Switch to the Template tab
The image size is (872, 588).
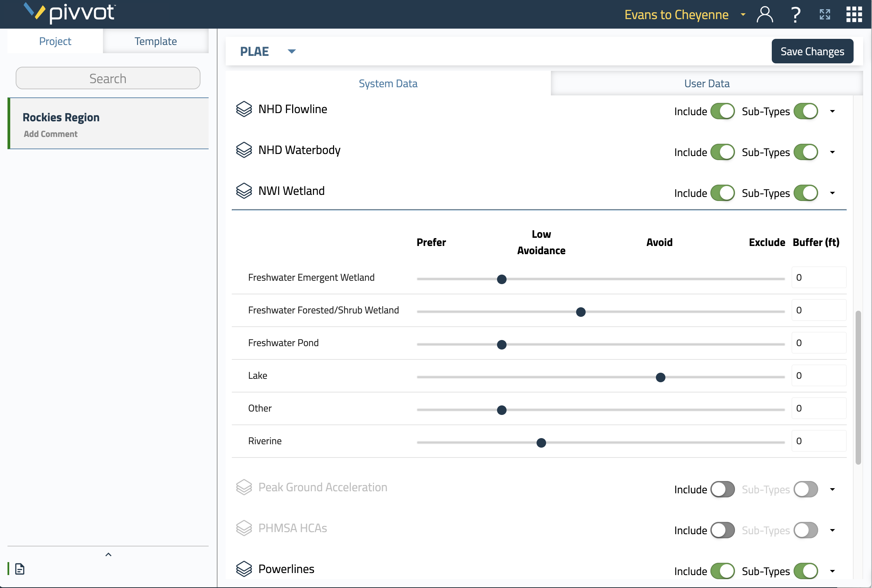(156, 41)
